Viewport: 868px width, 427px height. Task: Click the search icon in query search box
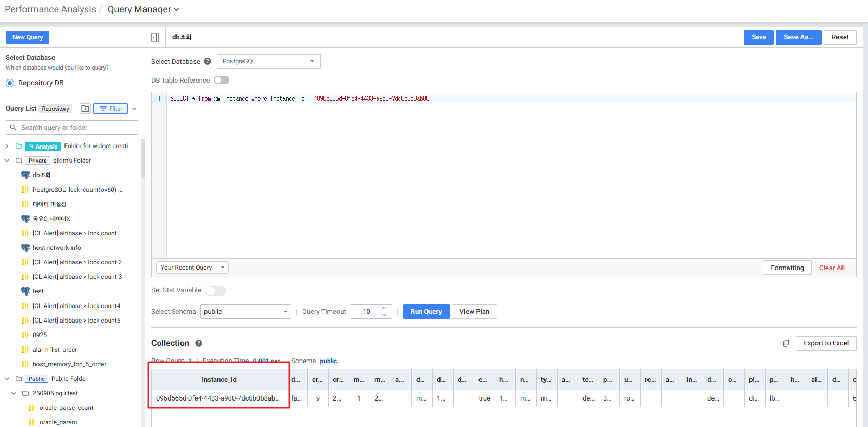coord(14,127)
